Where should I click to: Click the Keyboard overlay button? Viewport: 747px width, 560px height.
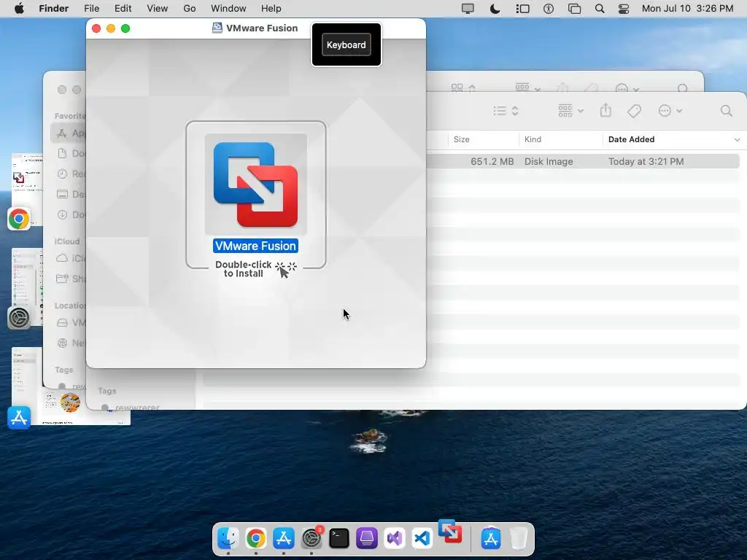(x=347, y=44)
